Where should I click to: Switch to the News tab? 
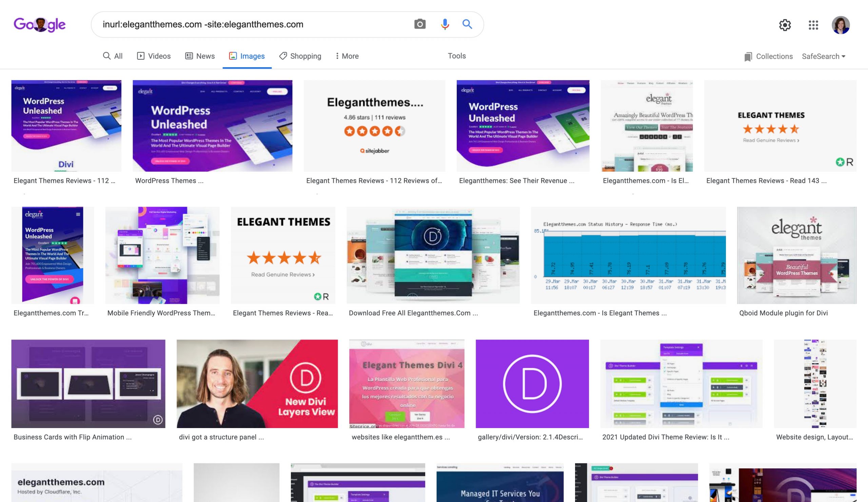point(200,56)
